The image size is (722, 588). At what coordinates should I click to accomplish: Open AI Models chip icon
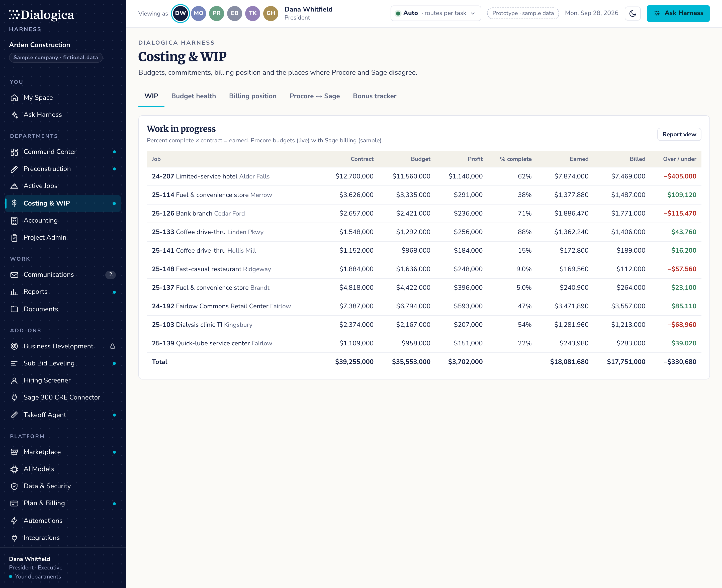point(14,469)
